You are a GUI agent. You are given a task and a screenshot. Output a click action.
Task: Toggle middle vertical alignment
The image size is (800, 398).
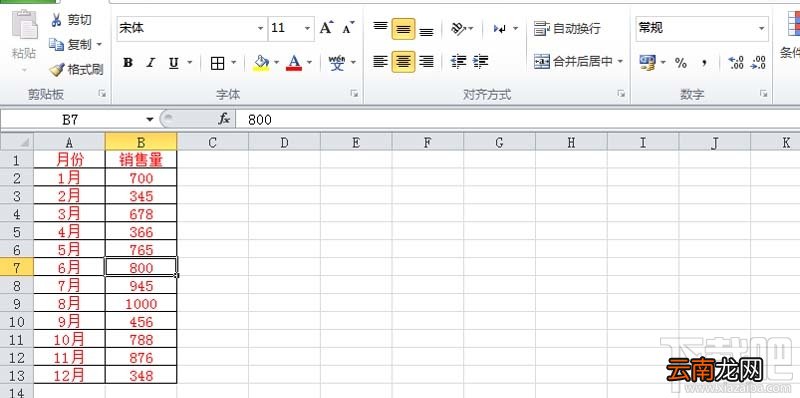tap(403, 29)
